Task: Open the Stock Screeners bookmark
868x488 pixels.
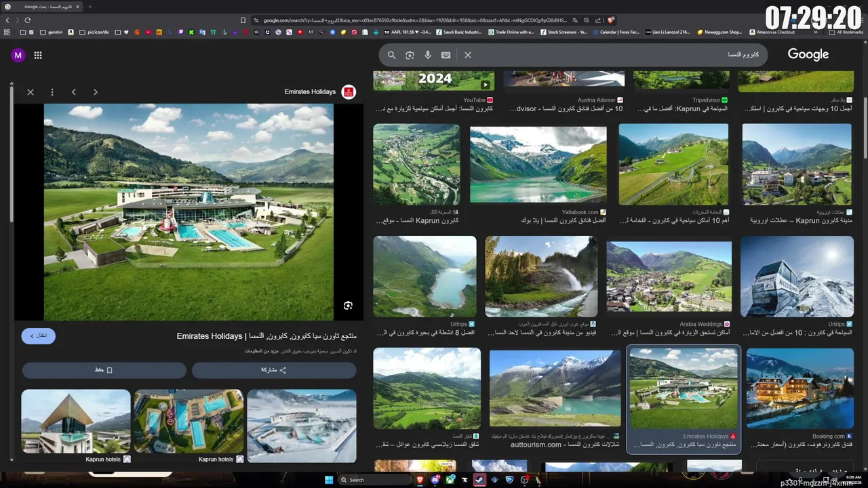Action: 564,32
